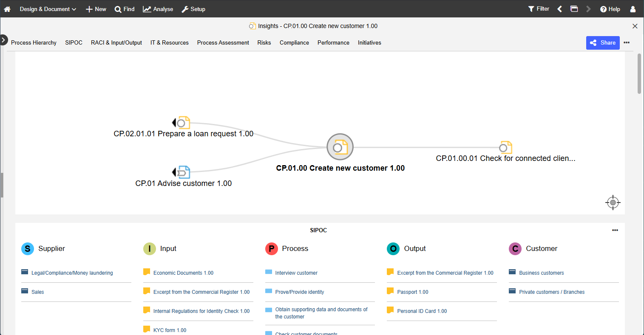Click the Prepare a loan request node icon
Viewport: 644px width, 335px height.
(183, 123)
